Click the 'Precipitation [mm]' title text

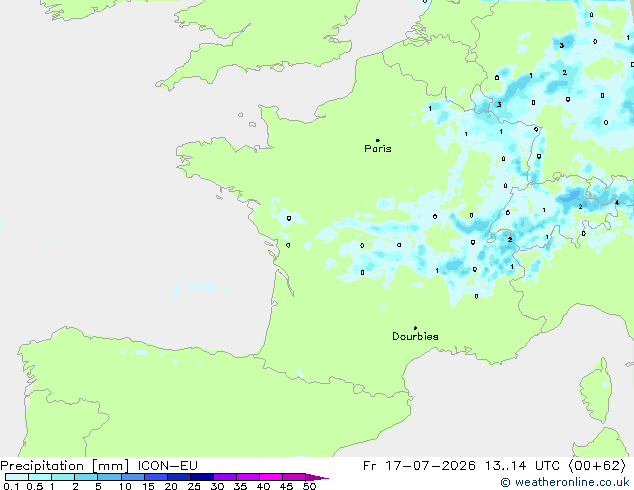pyautogui.click(x=65, y=466)
